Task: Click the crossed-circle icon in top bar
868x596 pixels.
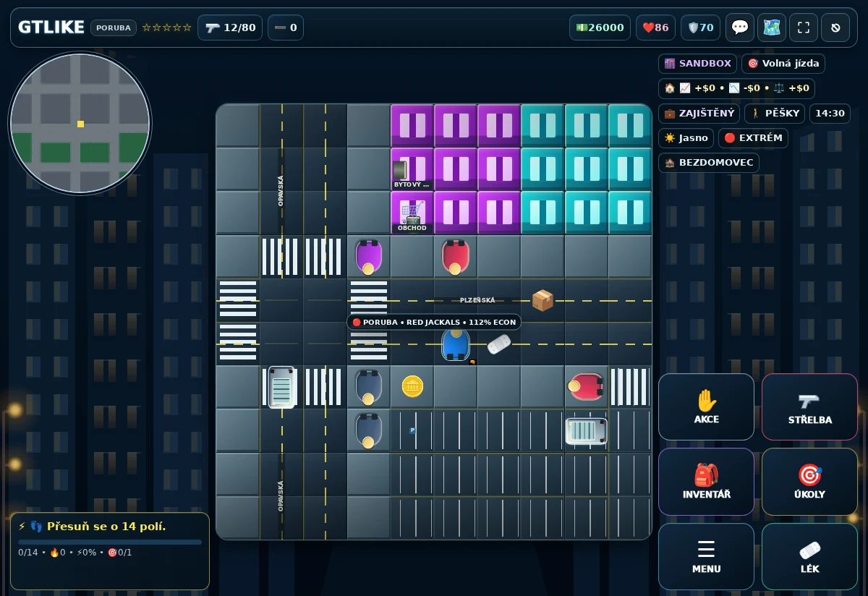Action: click(835, 27)
